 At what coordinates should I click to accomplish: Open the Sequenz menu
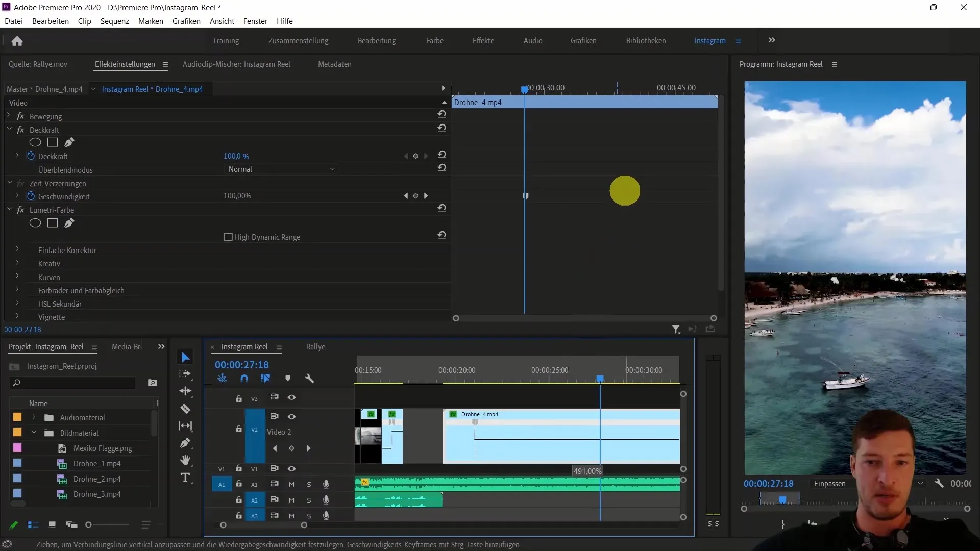click(114, 21)
